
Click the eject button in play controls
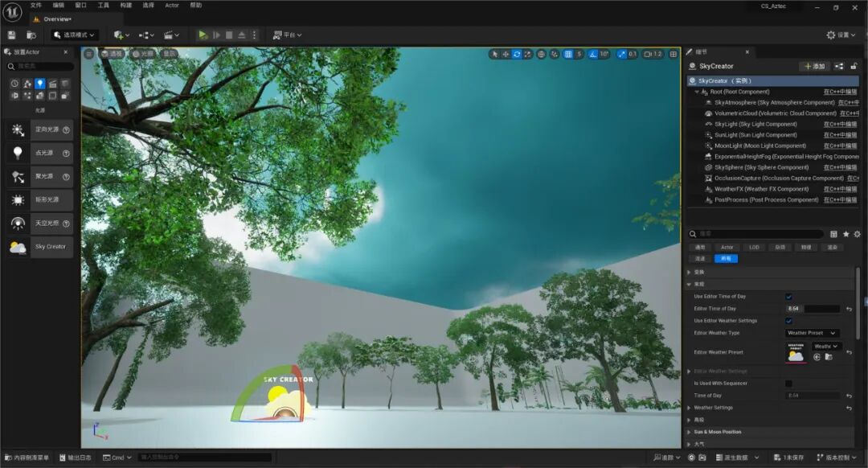coord(242,35)
